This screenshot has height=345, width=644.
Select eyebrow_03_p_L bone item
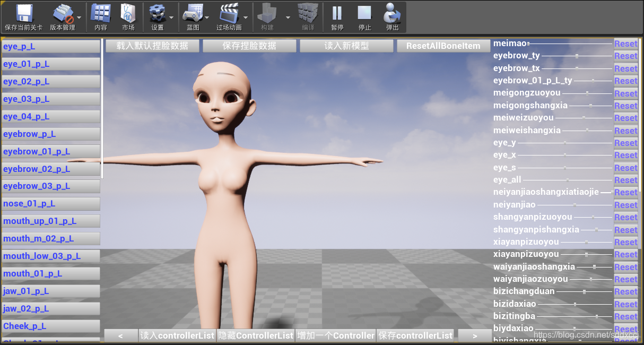(x=51, y=186)
